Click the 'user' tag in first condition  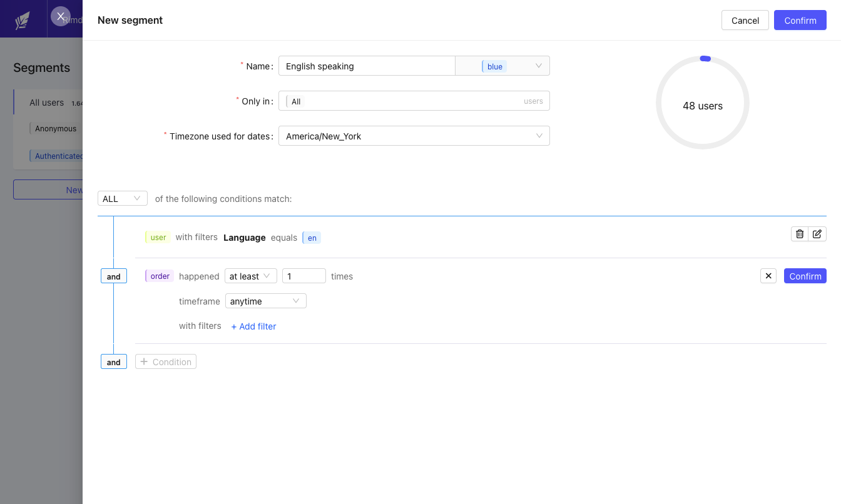pos(158,237)
